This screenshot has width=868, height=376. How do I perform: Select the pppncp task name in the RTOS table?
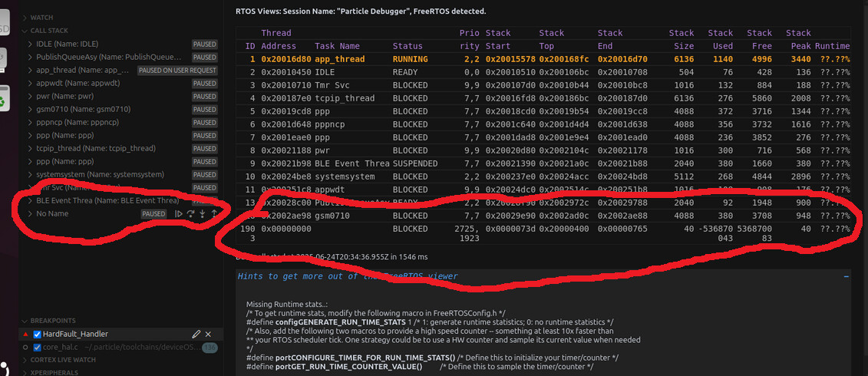click(x=329, y=124)
